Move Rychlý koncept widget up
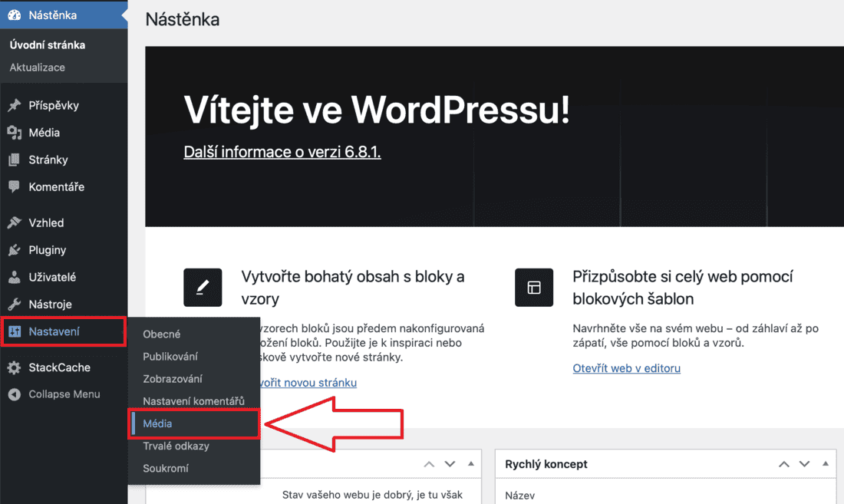This screenshot has height=504, width=844. pos(784,463)
